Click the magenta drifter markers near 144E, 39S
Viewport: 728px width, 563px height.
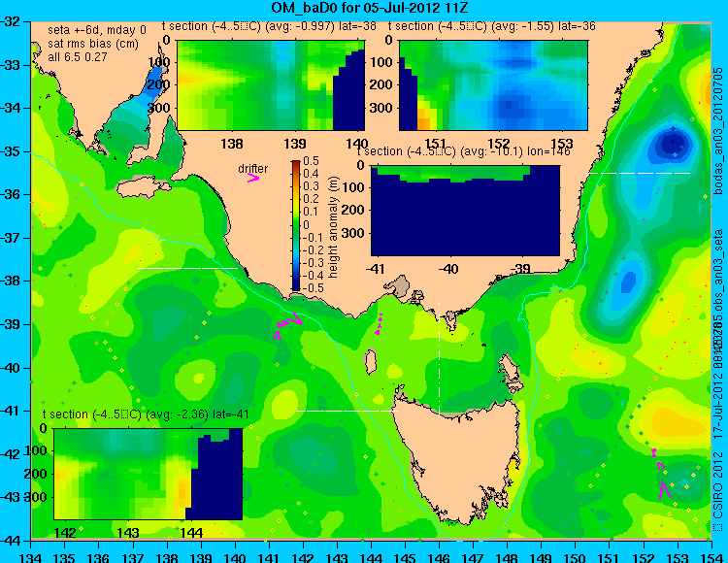(x=379, y=324)
